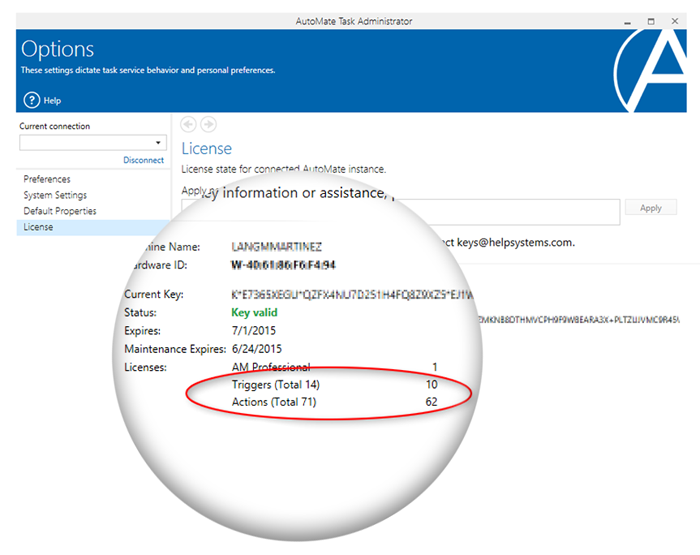Minimize the AutoMate Task Administrator window
The width and height of the screenshot is (700, 555).
628,21
